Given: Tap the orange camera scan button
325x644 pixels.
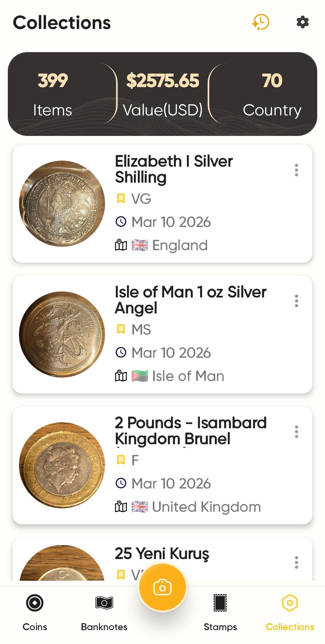Looking at the screenshot, I should (162, 587).
